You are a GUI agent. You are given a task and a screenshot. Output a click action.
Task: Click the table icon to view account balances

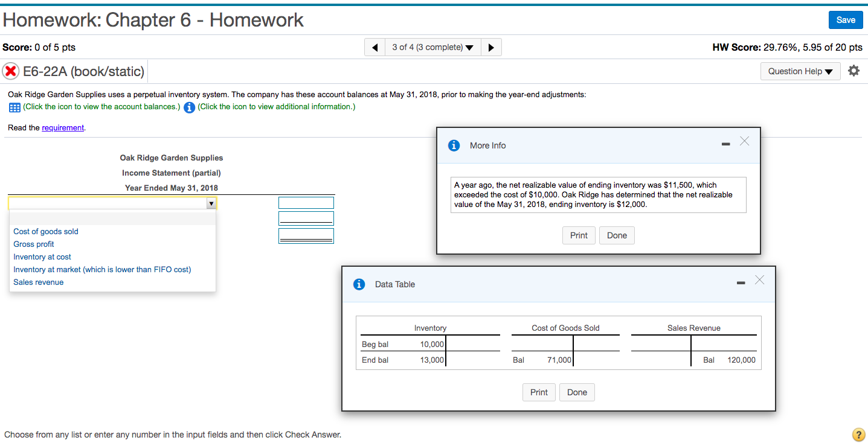(x=14, y=107)
